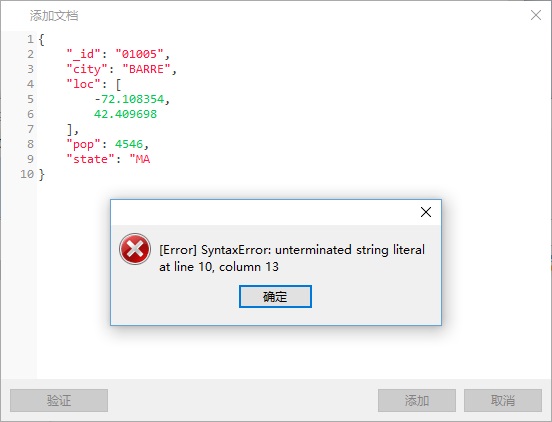Click the opening brace on line 1
The width and height of the screenshot is (552, 422).
tap(42, 39)
